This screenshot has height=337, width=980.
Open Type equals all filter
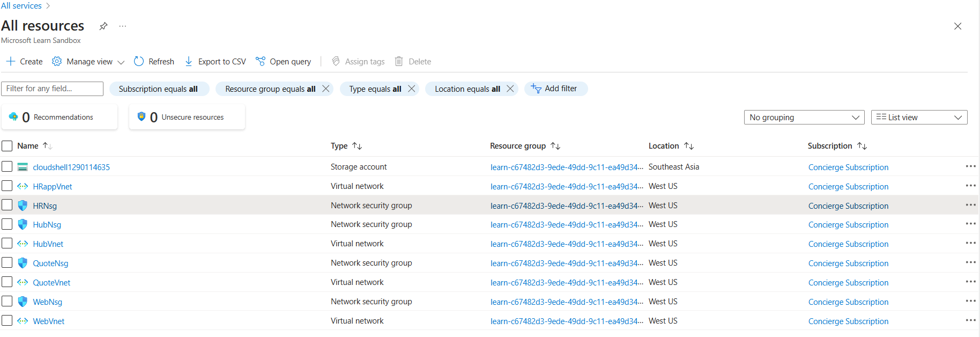tap(375, 89)
